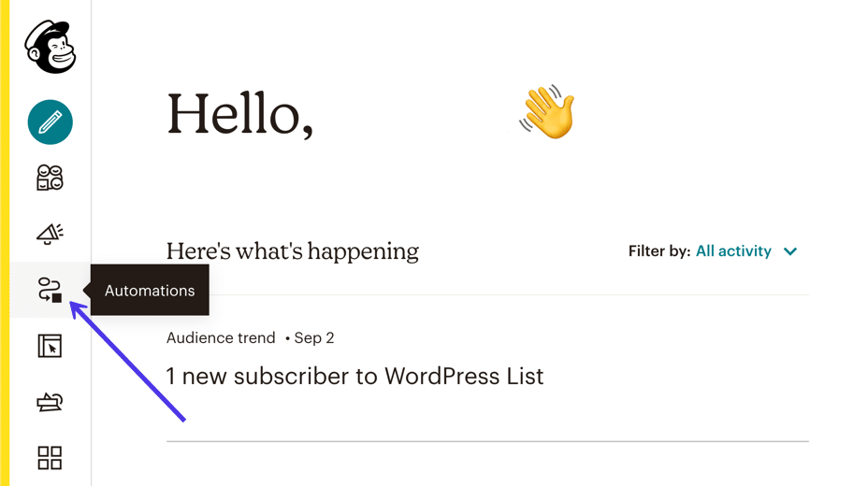This screenshot has height=486, width=868.
Task: Open the Integrations grid icon
Action: coord(50,458)
